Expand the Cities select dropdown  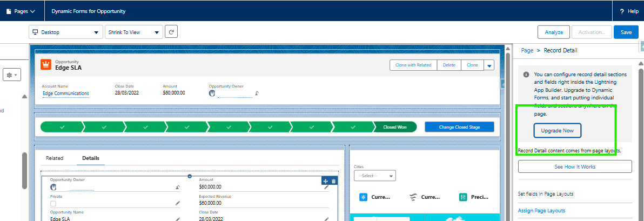(374, 176)
